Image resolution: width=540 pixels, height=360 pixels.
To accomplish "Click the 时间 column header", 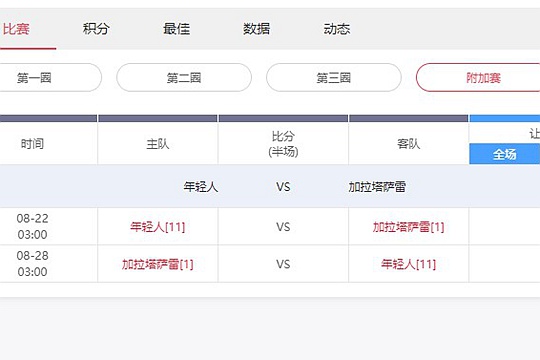I will point(32,144).
